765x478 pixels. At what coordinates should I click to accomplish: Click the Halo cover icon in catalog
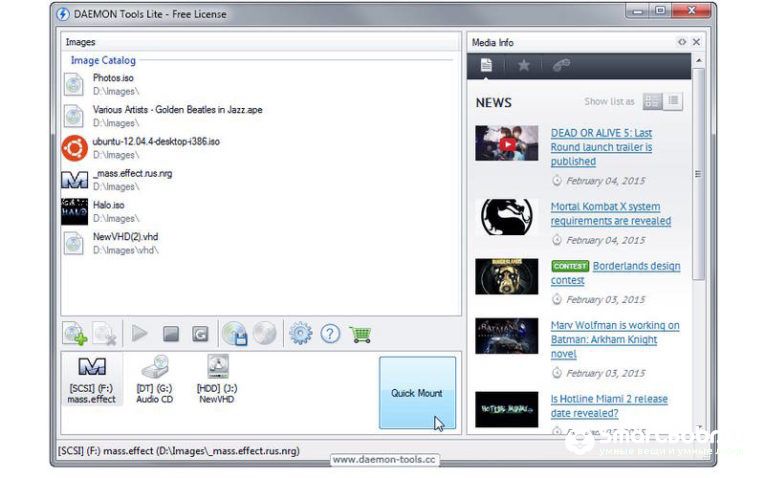74,212
